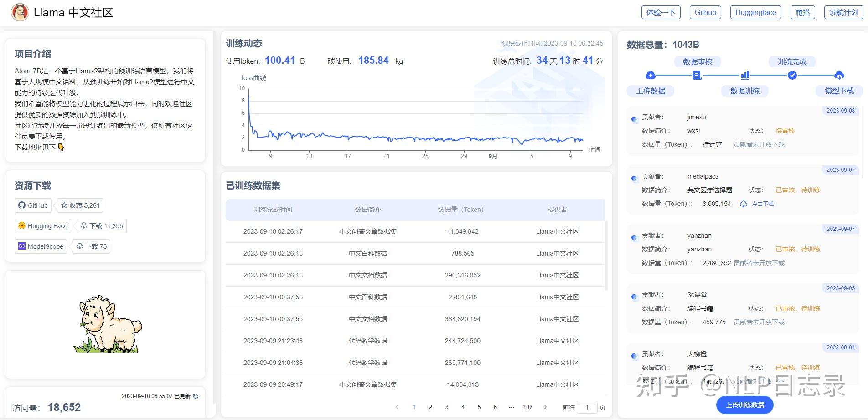Click the checkmark icon for 训练完成
Screen dimensions: 868x420
click(792, 75)
